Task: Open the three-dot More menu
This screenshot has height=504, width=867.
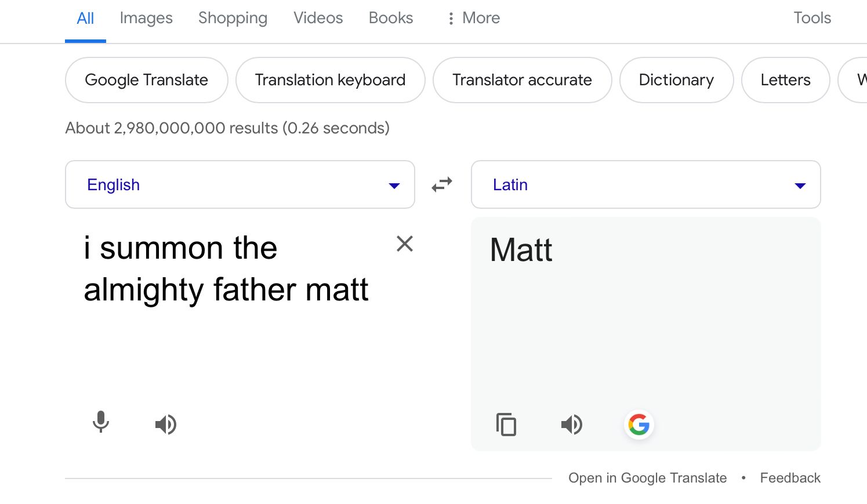Action: coord(474,18)
